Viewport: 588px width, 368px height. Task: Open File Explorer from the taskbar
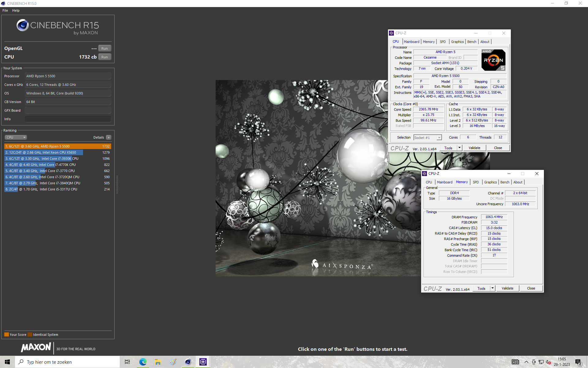point(158,362)
